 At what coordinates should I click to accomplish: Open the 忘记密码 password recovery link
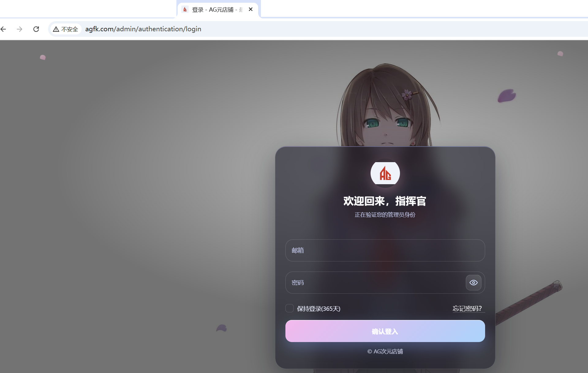pyautogui.click(x=467, y=309)
